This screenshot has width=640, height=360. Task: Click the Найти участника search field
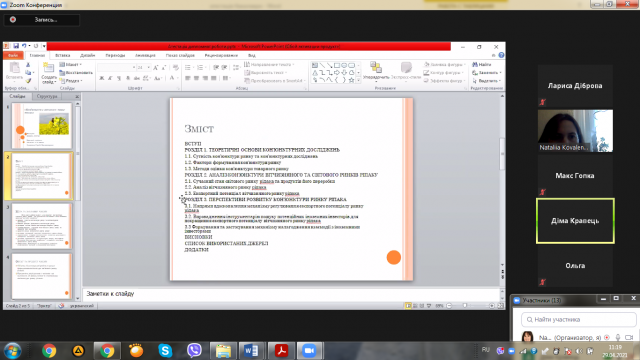[x=579, y=320]
